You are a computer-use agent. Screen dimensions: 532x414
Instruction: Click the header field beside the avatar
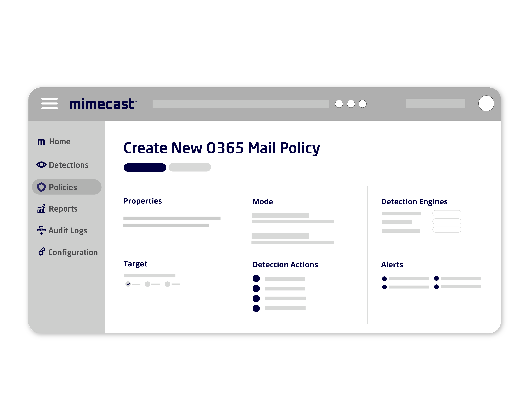435,103
